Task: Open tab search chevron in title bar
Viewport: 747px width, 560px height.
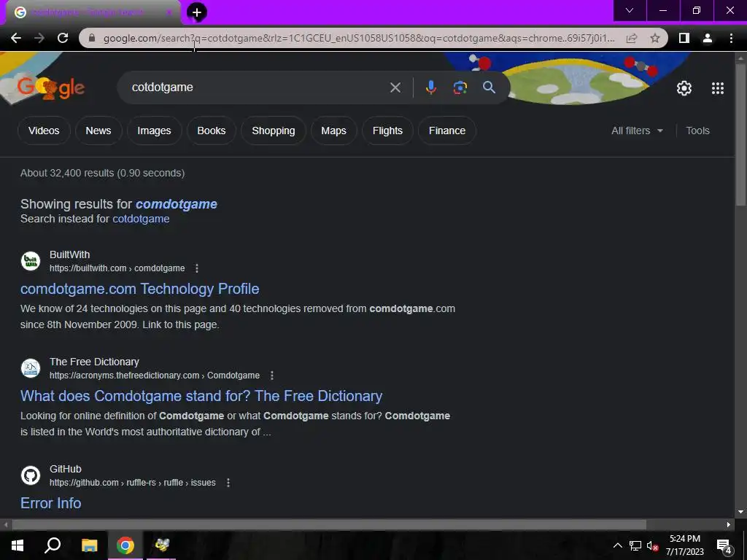Action: (x=630, y=10)
